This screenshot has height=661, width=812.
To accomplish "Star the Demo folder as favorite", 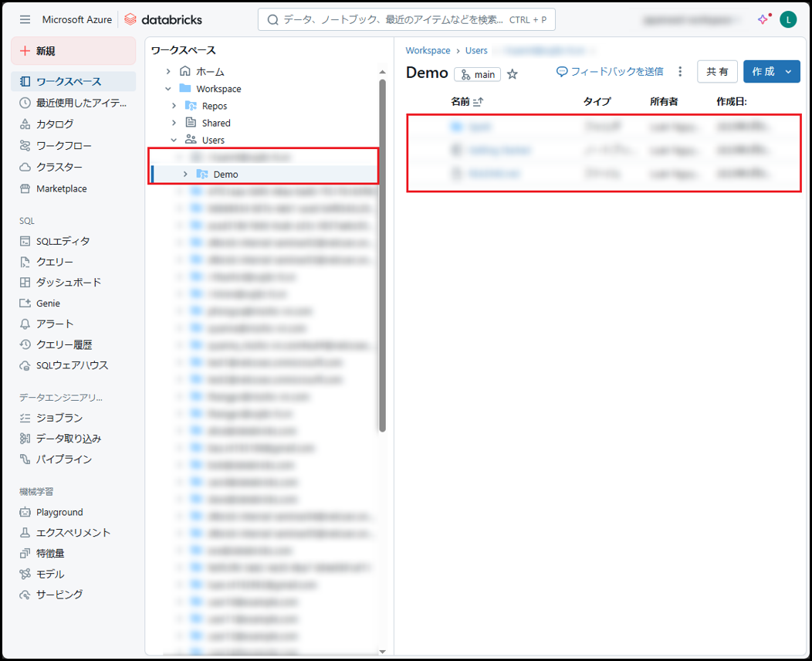I will [x=513, y=74].
